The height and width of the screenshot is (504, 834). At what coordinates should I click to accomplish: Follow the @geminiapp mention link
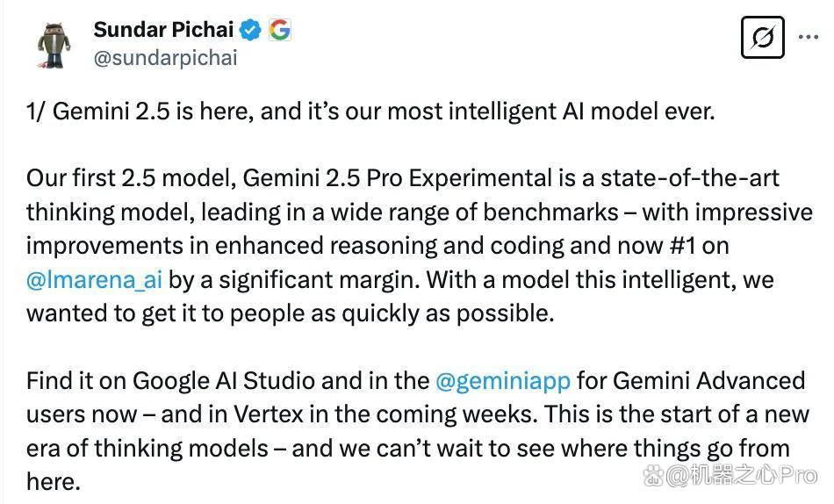(x=503, y=381)
